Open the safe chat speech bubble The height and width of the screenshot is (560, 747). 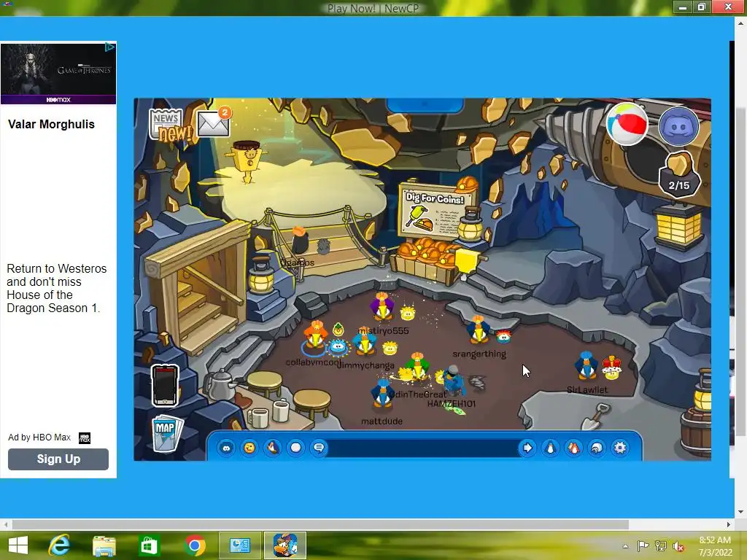[x=319, y=448]
